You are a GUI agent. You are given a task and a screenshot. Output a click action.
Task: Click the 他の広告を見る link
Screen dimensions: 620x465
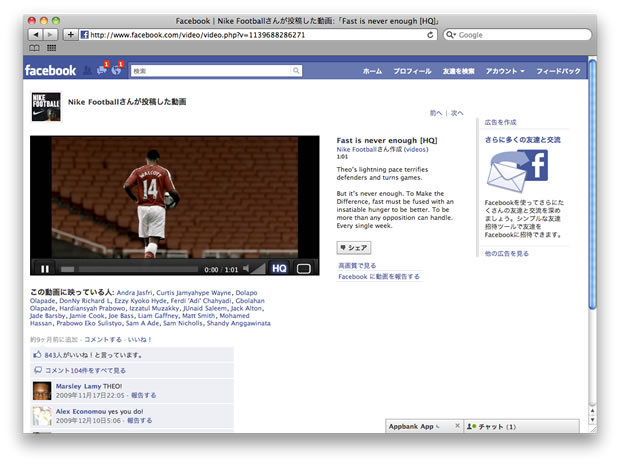coord(507,253)
